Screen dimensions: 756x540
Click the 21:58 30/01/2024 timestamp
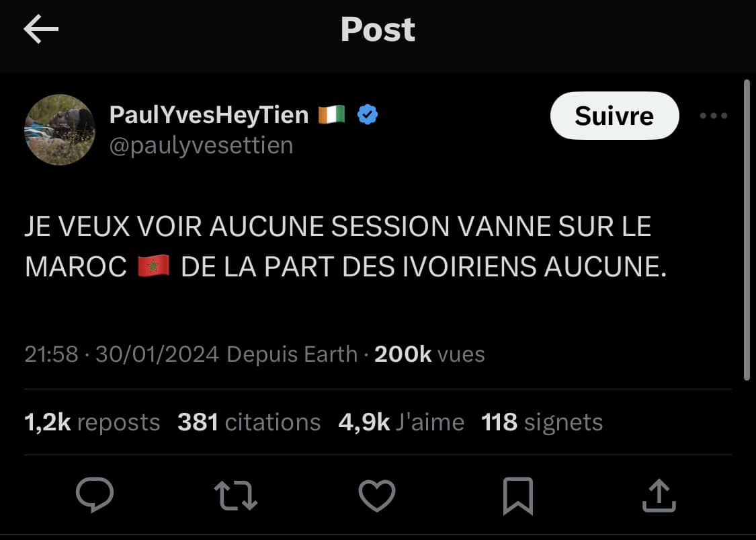tap(122, 354)
